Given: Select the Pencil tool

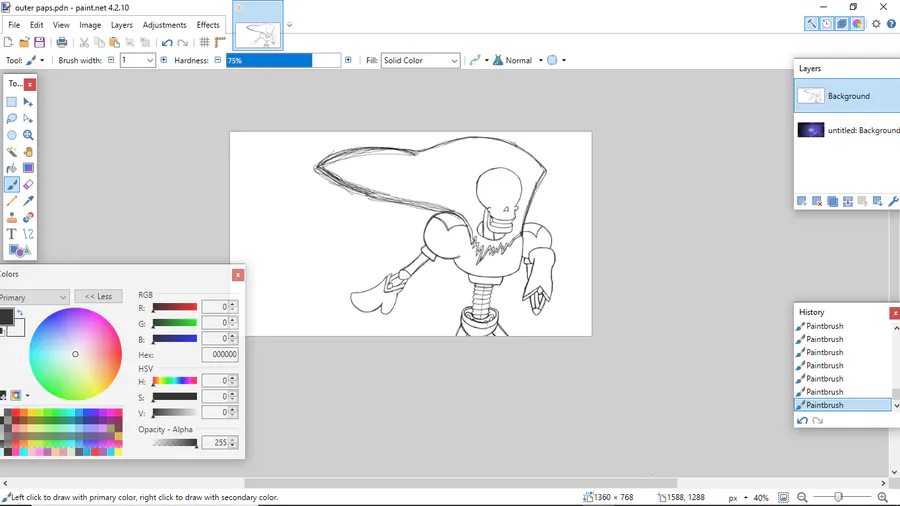Looking at the screenshot, I should coord(12,201).
